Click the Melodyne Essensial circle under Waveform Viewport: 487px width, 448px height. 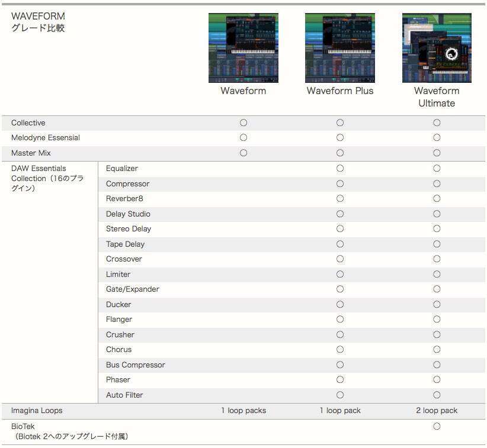coord(243,138)
